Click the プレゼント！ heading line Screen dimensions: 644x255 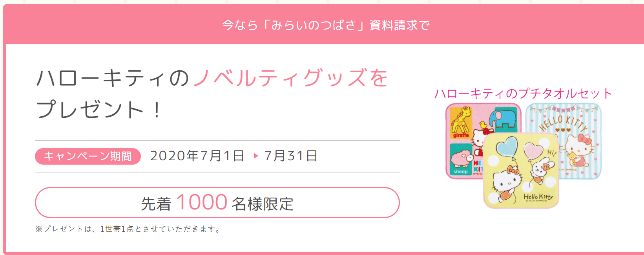99,109
